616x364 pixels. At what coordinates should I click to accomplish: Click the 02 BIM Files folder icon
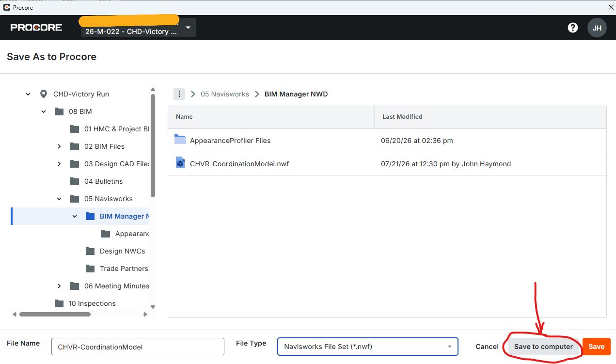pos(75,146)
